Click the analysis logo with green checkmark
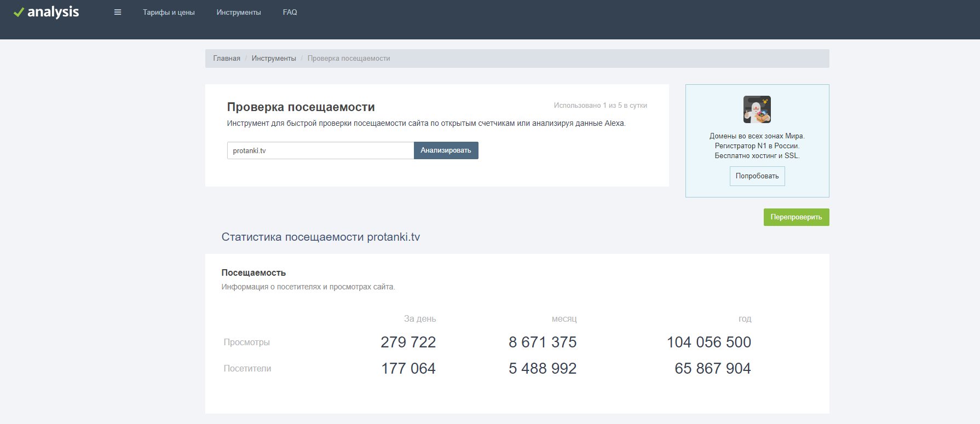980x424 pixels. coord(47,12)
